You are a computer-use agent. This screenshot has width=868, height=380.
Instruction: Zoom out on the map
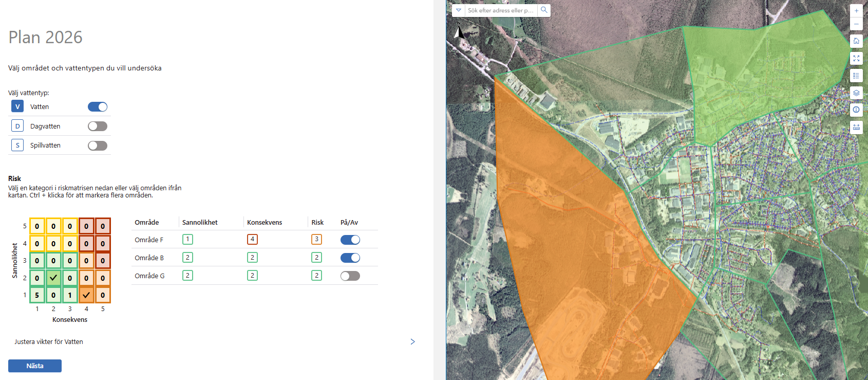point(856,24)
